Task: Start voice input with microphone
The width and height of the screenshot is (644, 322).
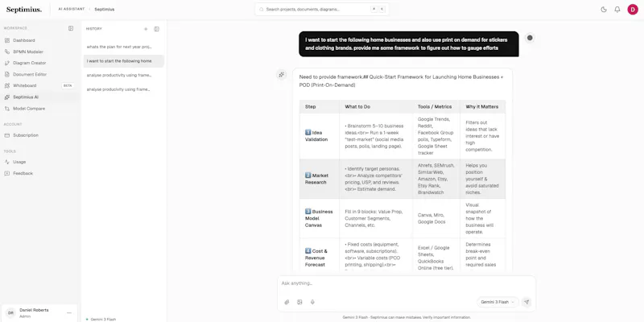Action: click(x=312, y=302)
